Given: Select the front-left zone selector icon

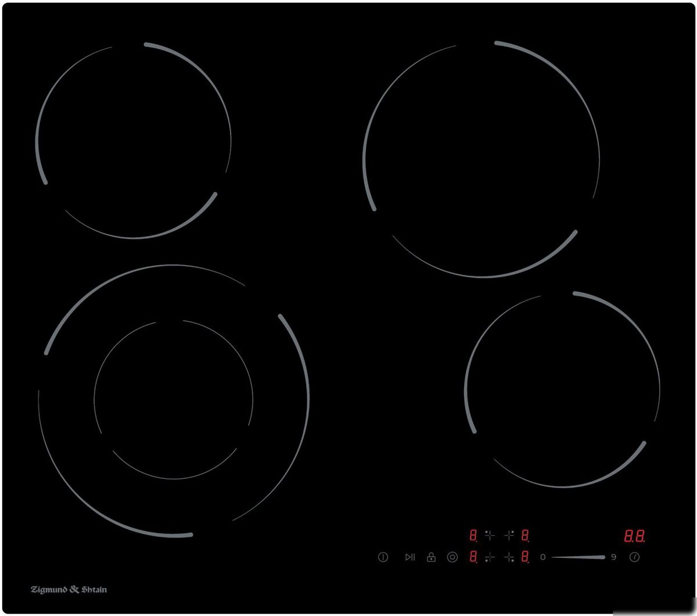Looking at the screenshot, I should (x=490, y=558).
